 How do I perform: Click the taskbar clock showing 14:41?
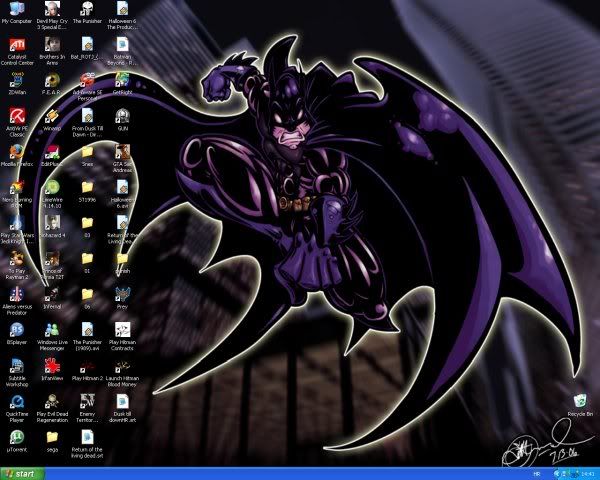[x=587, y=474]
